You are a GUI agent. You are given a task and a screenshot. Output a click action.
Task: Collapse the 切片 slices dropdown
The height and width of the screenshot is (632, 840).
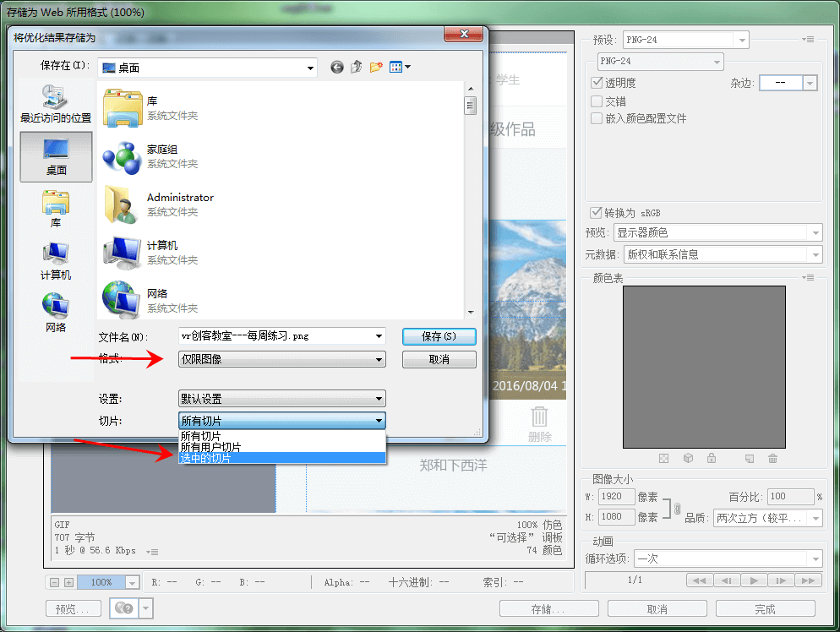click(x=281, y=421)
